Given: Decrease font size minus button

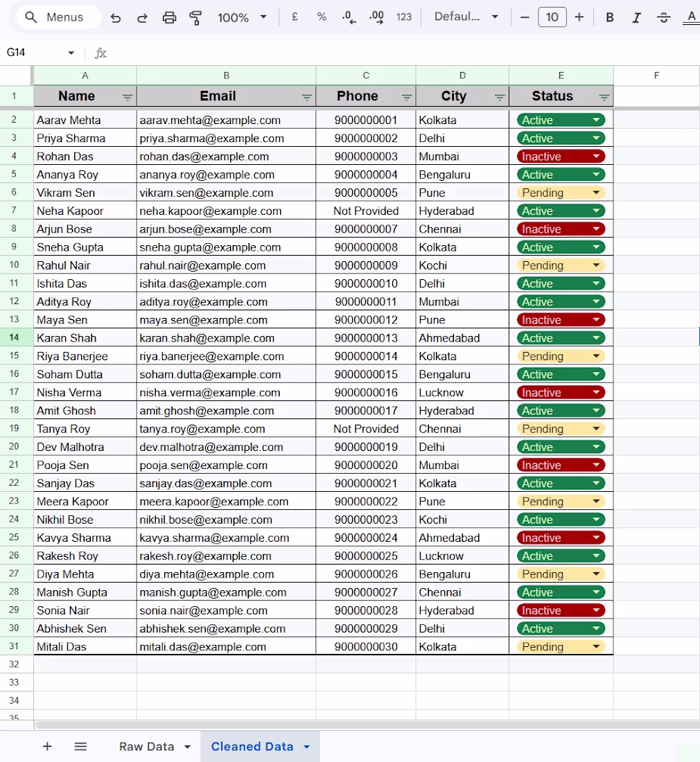Looking at the screenshot, I should click(525, 17).
